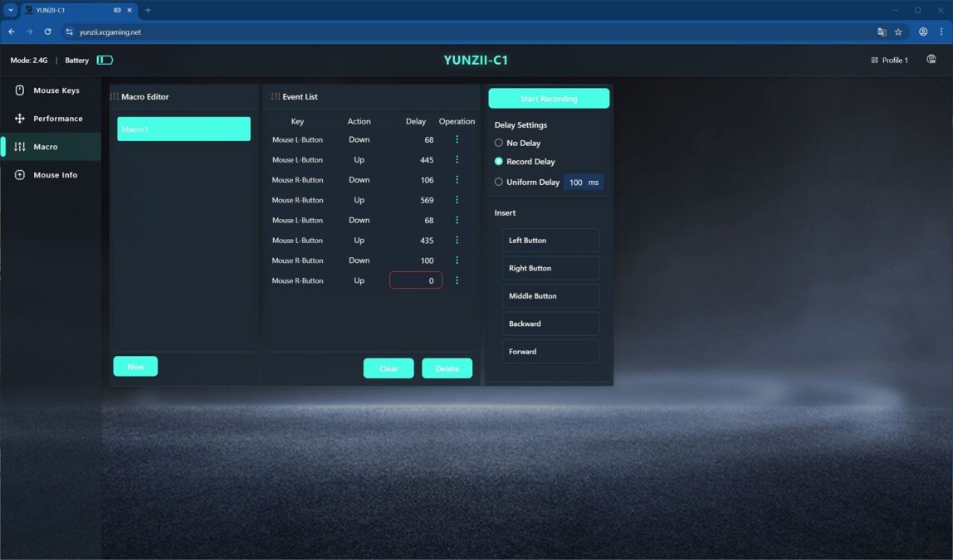The width and height of the screenshot is (953, 560).
Task: Click the Mouse Keys mouse icon
Action: [x=19, y=90]
